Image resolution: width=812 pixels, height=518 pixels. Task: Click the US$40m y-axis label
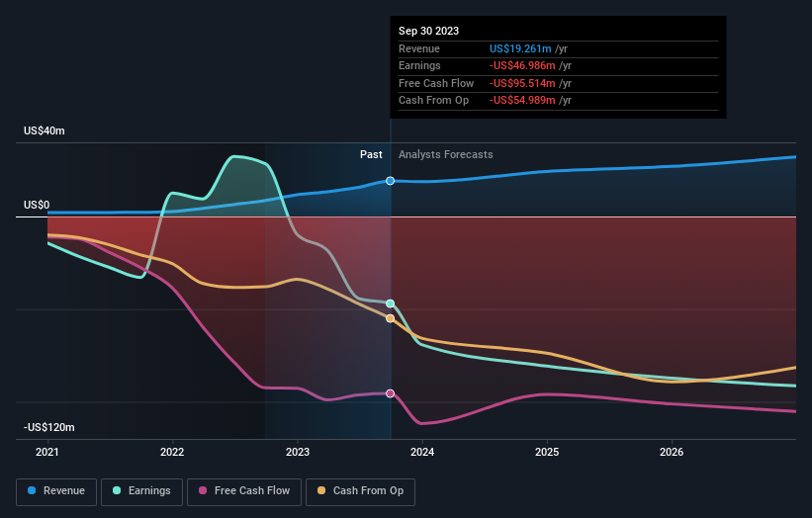pyautogui.click(x=45, y=130)
